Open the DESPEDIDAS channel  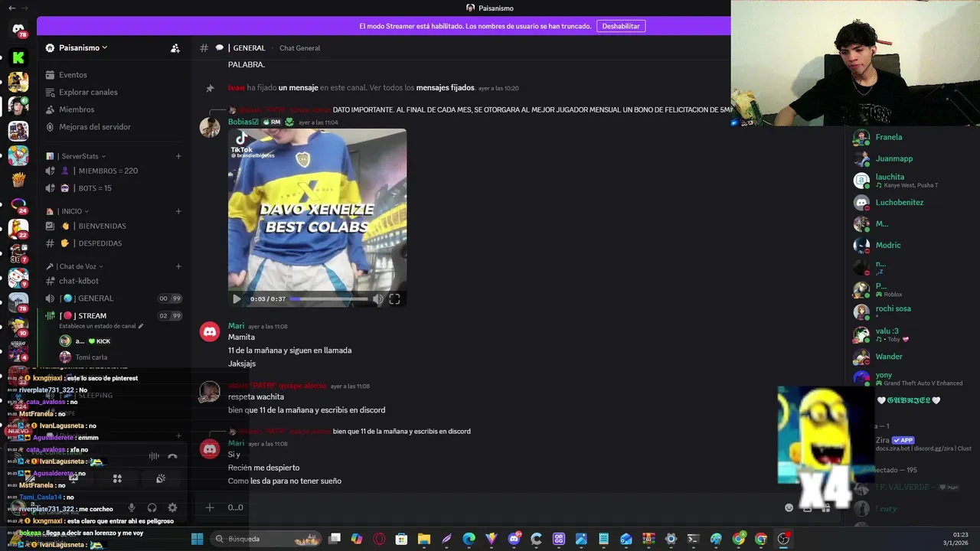113,243
